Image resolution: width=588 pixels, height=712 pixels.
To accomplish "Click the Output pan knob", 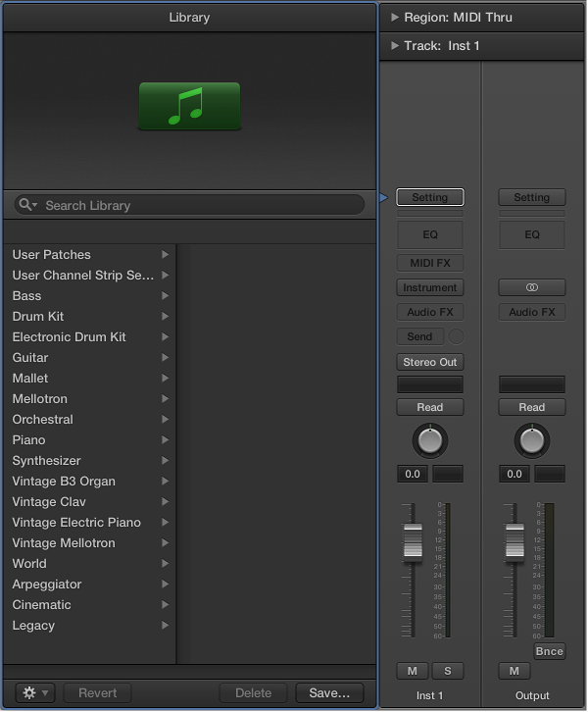I will coord(532,440).
